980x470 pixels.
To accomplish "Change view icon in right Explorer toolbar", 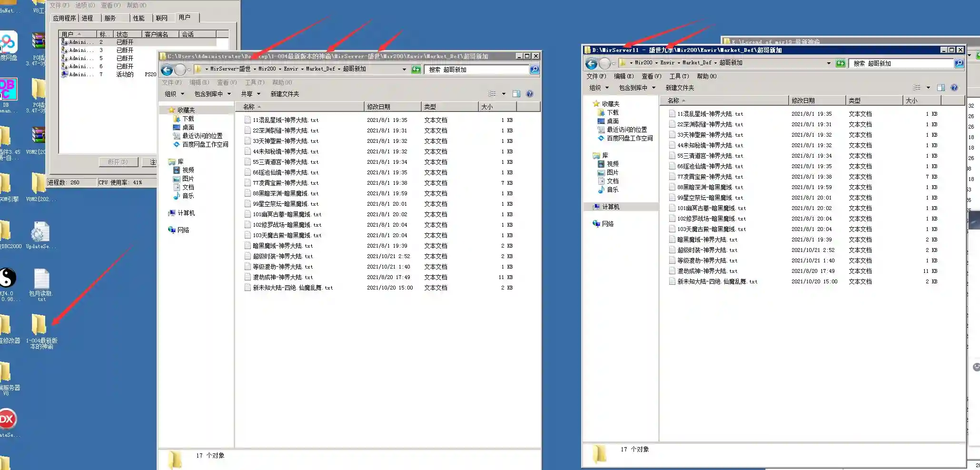I will click(917, 88).
